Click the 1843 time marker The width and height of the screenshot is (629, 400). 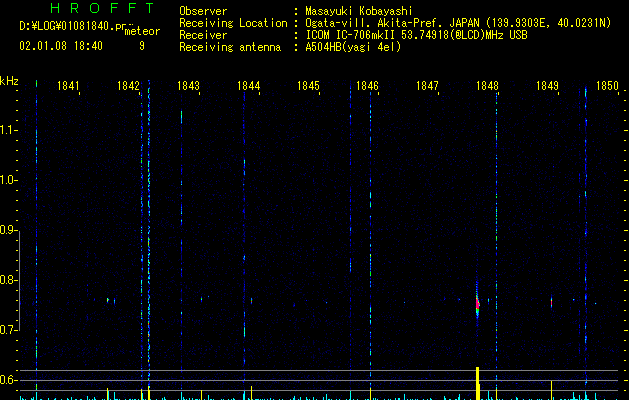[x=188, y=85]
